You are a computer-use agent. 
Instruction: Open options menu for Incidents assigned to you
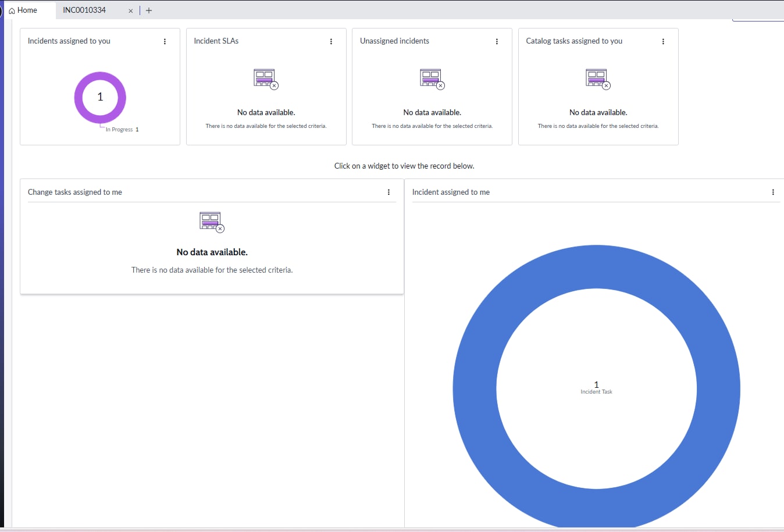click(x=165, y=41)
